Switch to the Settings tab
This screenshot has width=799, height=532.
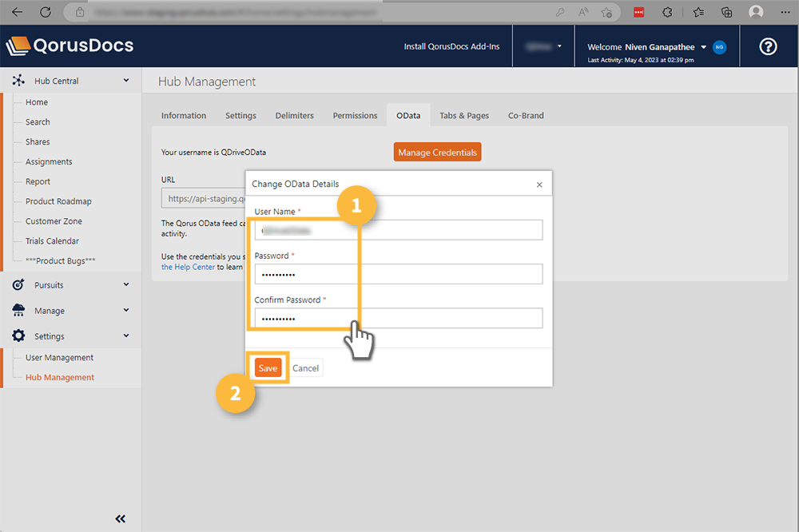[240, 116]
